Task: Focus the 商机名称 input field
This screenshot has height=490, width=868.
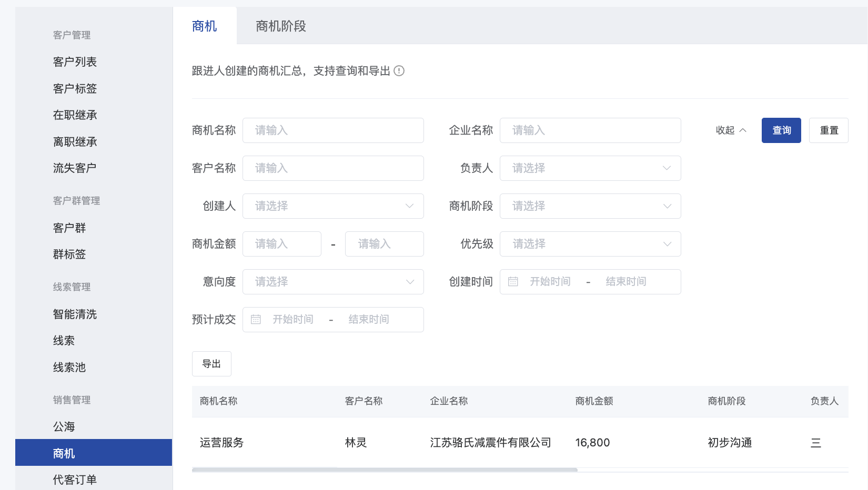Action: 333,130
